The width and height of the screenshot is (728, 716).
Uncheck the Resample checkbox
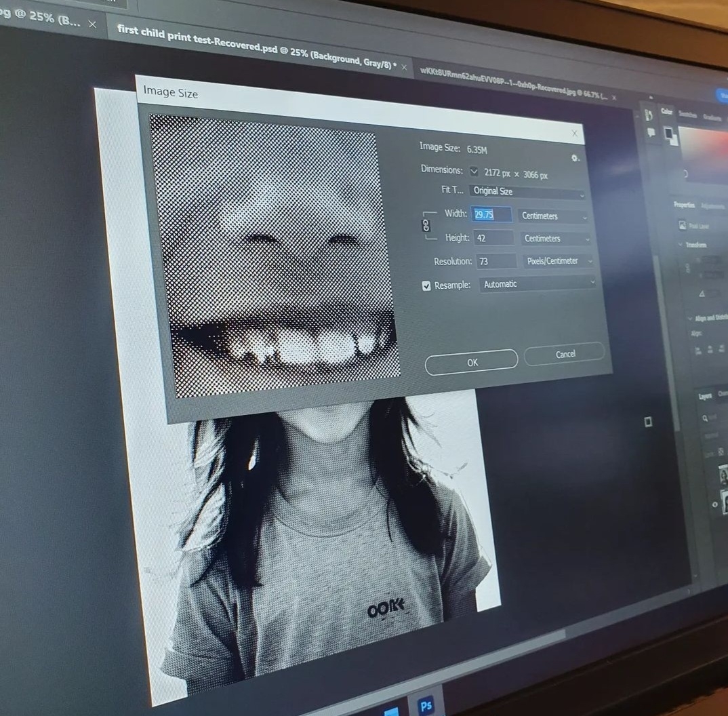point(426,286)
